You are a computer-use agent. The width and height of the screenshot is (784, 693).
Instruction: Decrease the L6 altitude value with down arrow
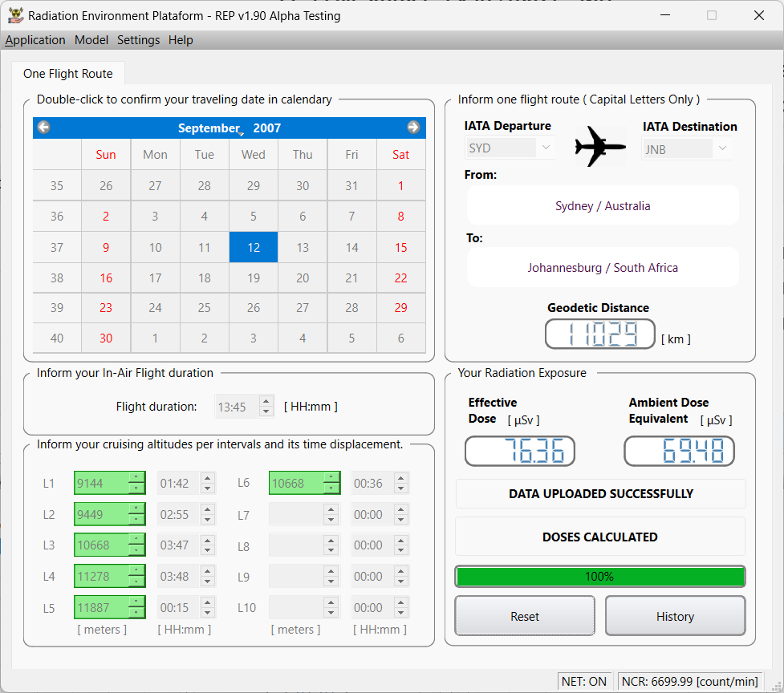(x=331, y=488)
